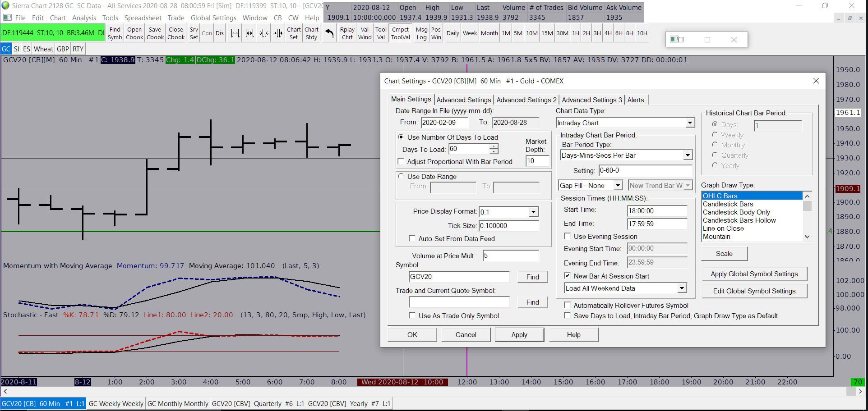The width and height of the screenshot is (868, 411).
Task: Click the second bar spacing expand icon
Action: [249, 33]
